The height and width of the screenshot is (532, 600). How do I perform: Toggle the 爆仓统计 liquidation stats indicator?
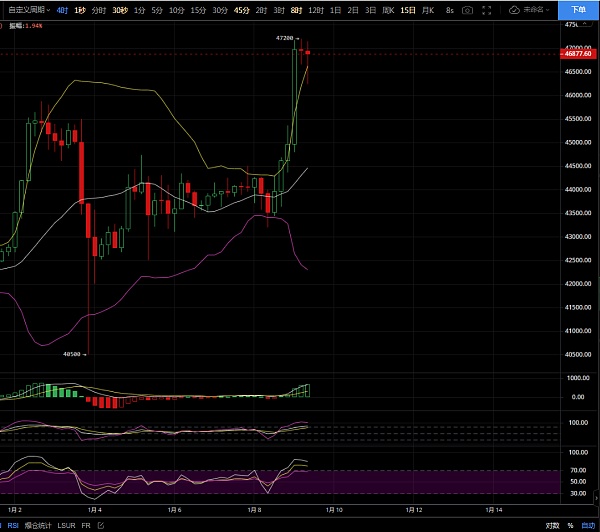(36, 525)
